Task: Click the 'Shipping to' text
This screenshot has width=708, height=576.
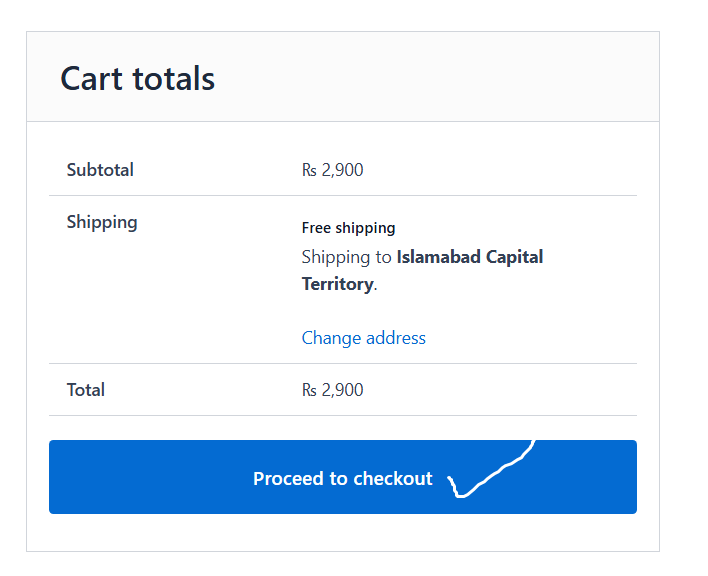Action: [346, 257]
